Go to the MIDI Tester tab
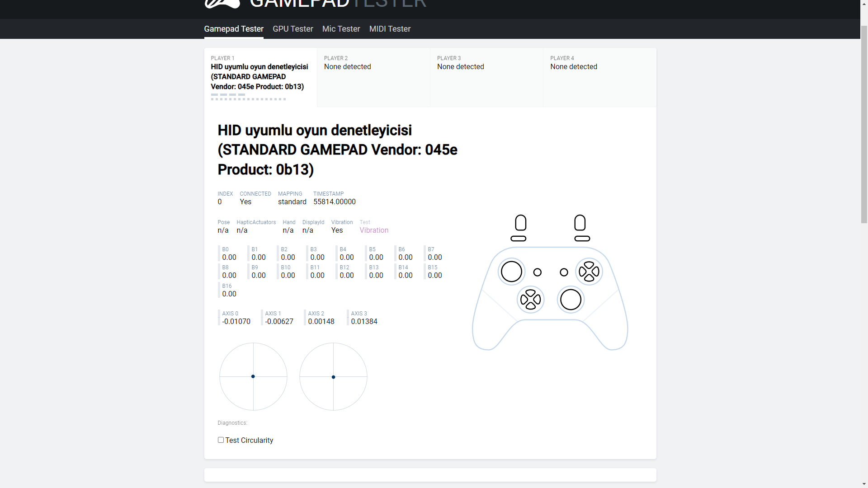This screenshot has width=868, height=488. [x=390, y=29]
